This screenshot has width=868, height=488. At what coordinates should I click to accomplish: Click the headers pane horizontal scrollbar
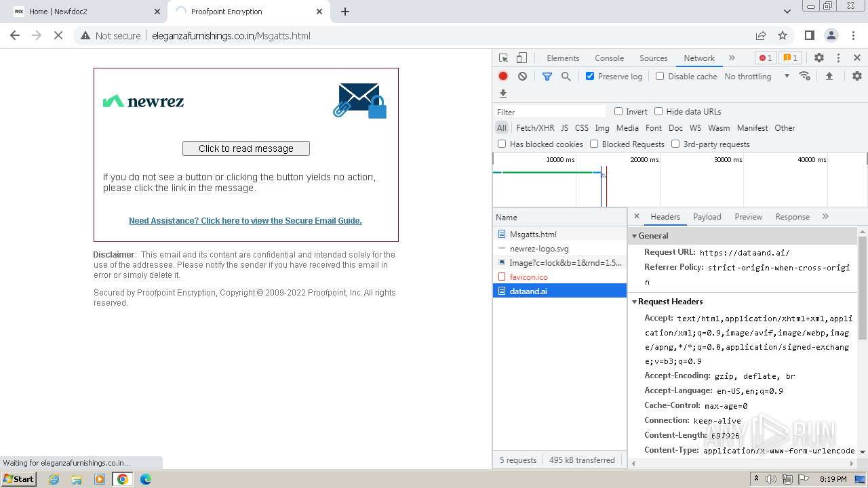(743, 464)
